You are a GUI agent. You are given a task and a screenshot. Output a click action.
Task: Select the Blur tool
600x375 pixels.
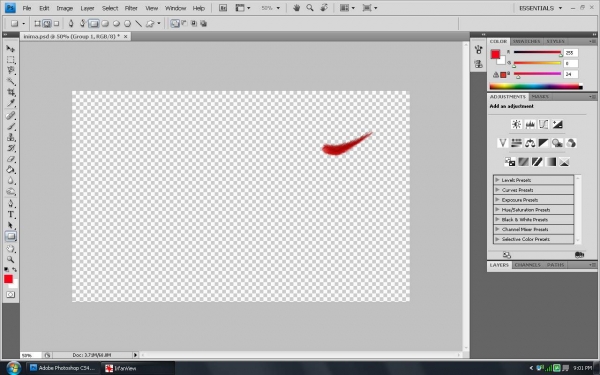10,181
